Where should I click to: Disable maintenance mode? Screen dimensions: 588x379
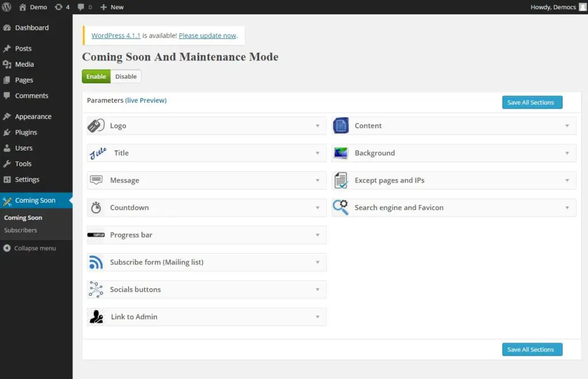point(126,76)
